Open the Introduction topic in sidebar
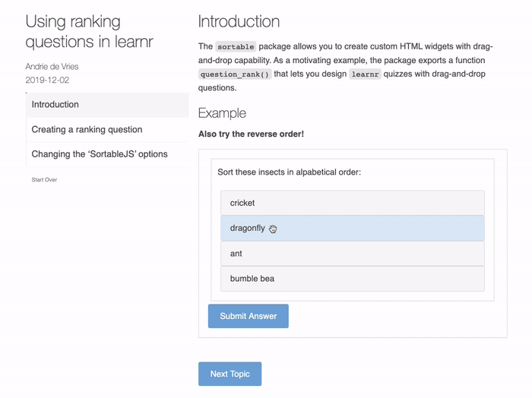Viewport: 532px width, 398px height. [x=55, y=105]
